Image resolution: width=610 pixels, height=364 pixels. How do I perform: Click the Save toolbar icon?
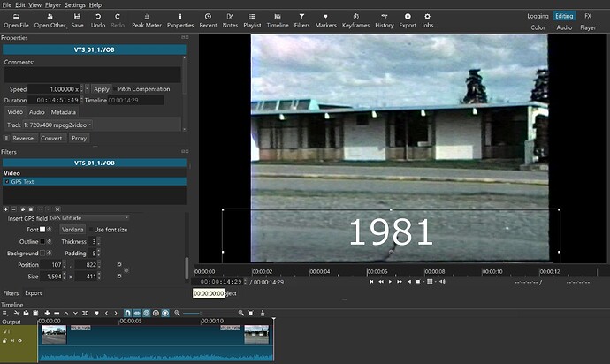tap(77, 20)
